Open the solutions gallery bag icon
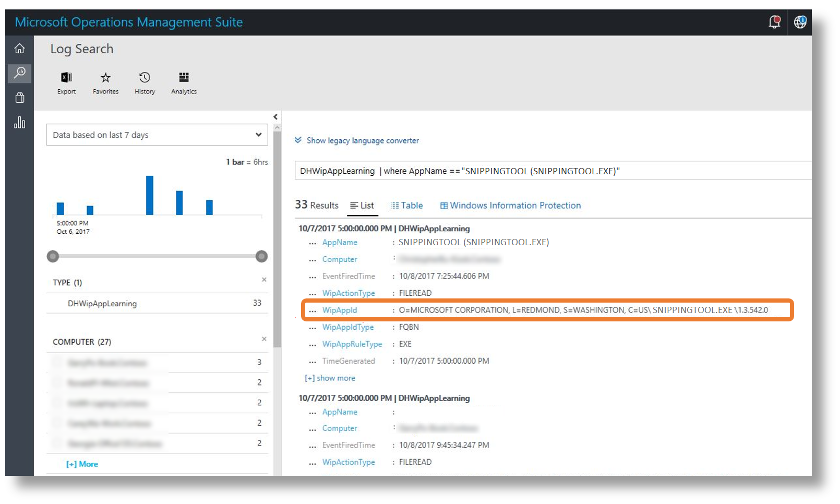The height and width of the screenshot is (504, 840). pyautogui.click(x=19, y=98)
